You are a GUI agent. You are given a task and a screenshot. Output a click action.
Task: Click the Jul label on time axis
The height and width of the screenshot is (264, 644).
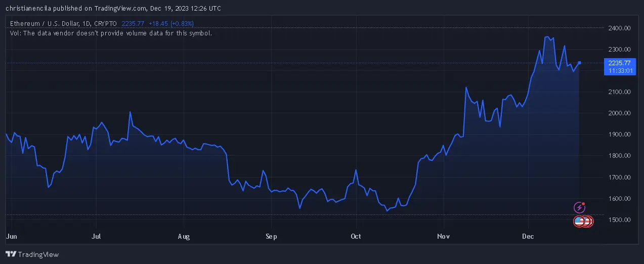coord(97,236)
